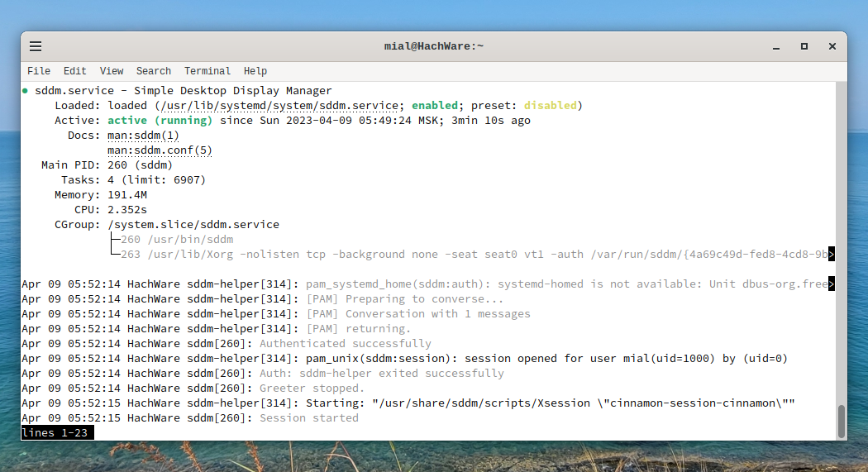Open the File menu
The width and height of the screenshot is (868, 472).
click(x=39, y=71)
